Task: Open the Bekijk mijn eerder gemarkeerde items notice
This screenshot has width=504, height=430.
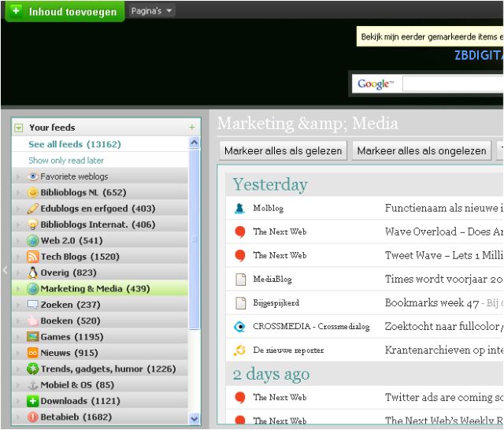Action: click(x=430, y=37)
